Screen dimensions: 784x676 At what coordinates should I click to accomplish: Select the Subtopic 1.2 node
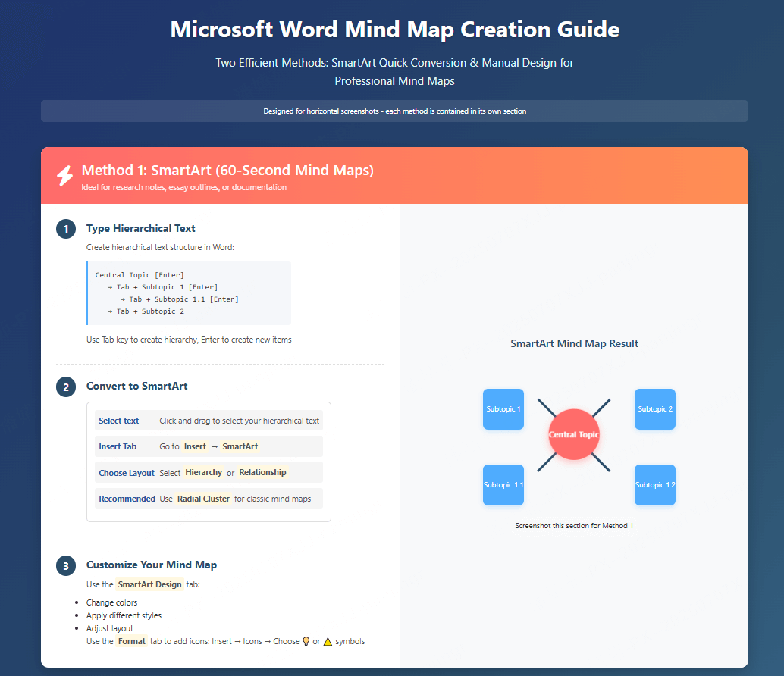pos(654,484)
